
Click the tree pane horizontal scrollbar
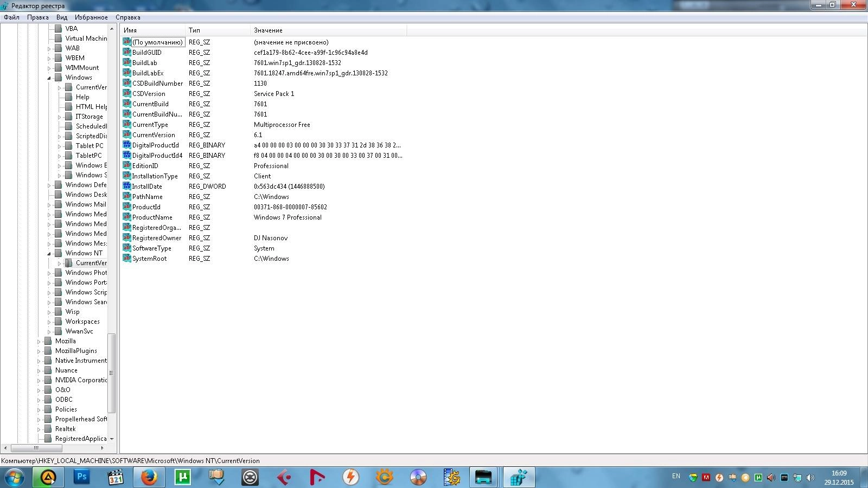click(x=36, y=448)
